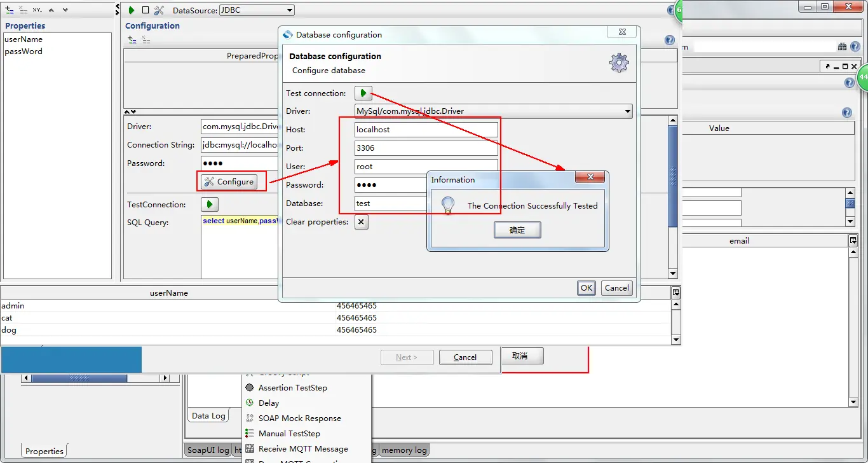Toggle the Configuration splitter collapse arrows
Screen dimensions: 868x463
pyautogui.click(x=130, y=112)
